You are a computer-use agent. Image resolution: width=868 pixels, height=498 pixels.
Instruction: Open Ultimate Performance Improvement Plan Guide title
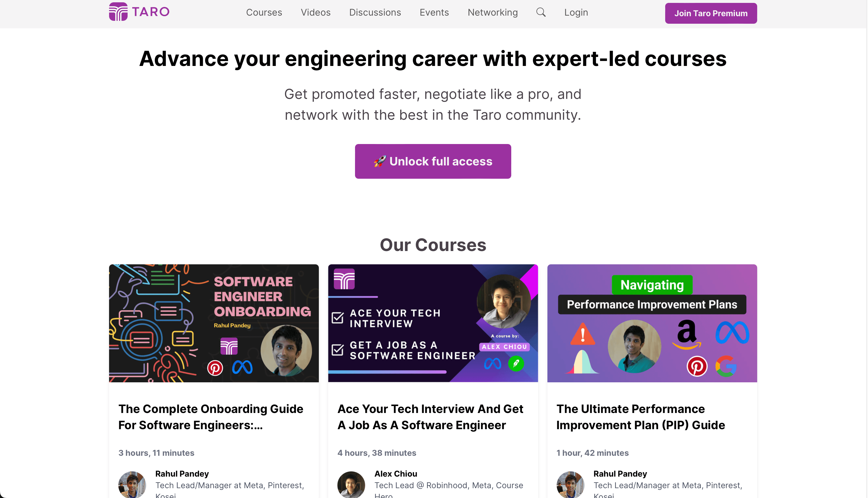[641, 417]
